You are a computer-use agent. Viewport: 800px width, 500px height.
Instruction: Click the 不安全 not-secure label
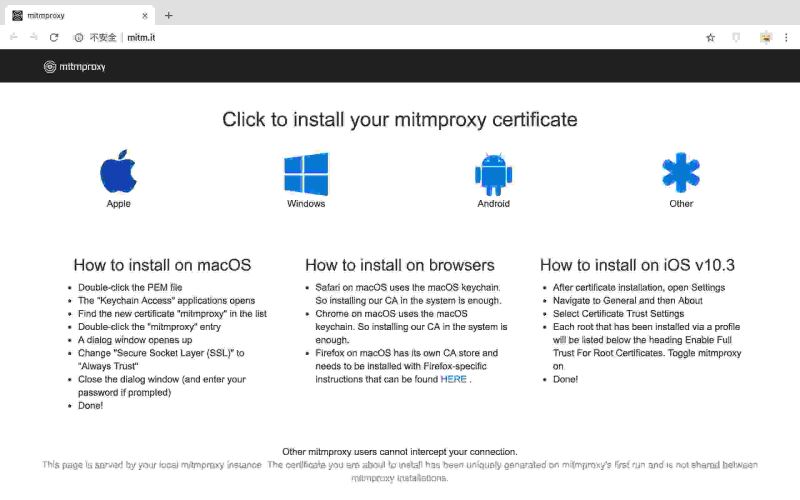[x=103, y=37]
